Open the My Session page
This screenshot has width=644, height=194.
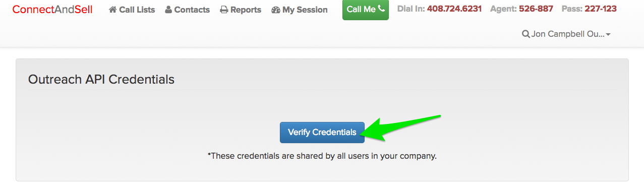point(300,10)
